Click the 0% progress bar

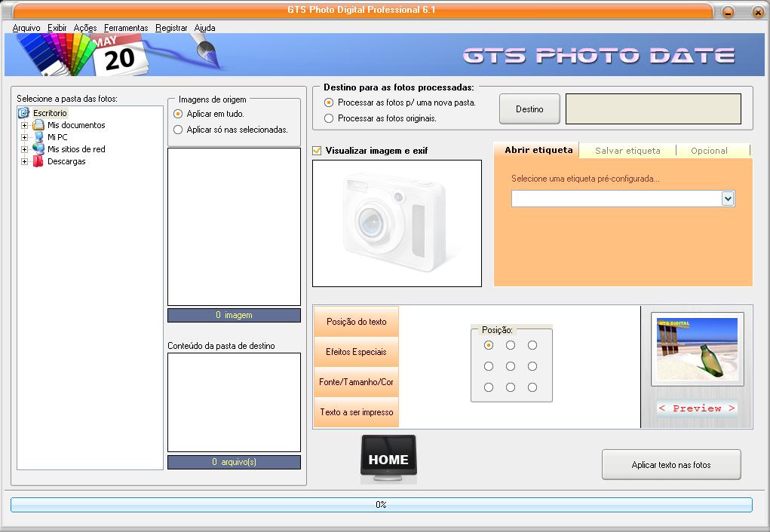(x=381, y=505)
